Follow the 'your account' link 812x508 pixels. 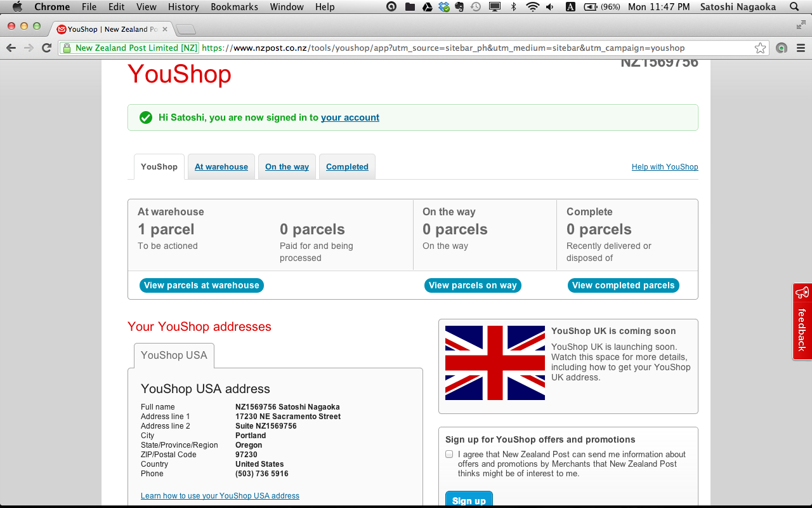point(350,117)
